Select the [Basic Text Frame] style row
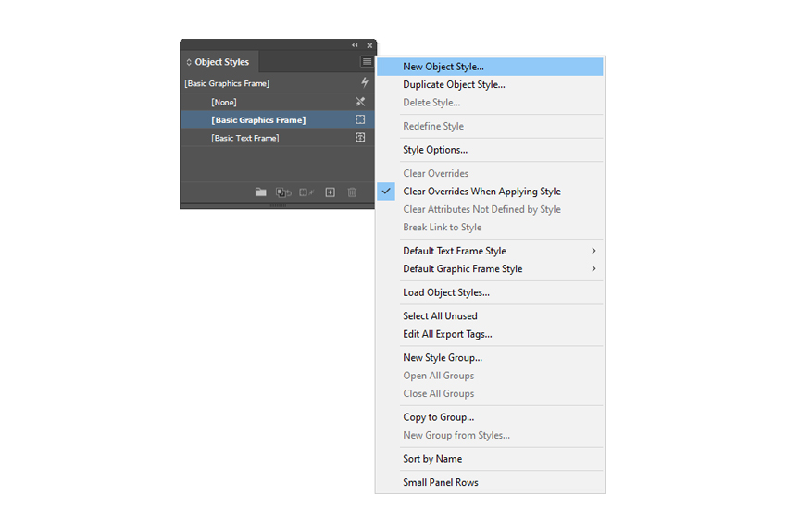The image size is (787, 532). pyautogui.click(x=278, y=138)
